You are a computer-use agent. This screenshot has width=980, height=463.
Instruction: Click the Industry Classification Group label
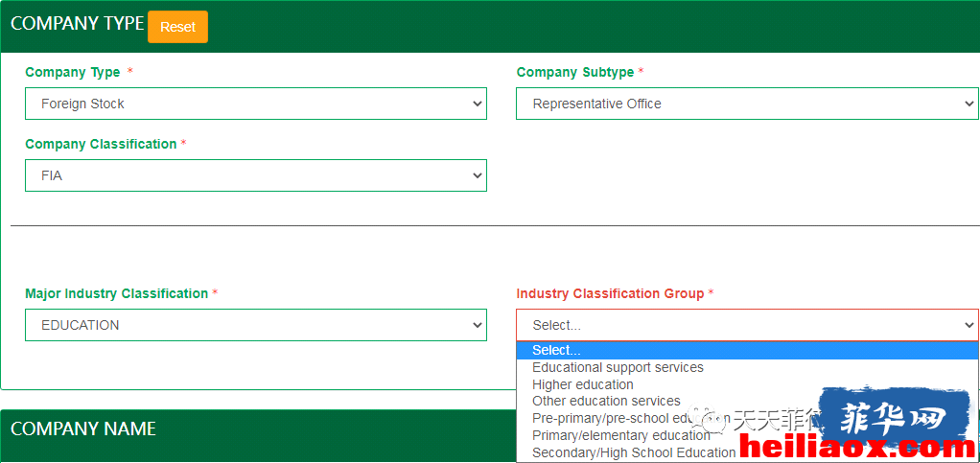pyautogui.click(x=610, y=293)
